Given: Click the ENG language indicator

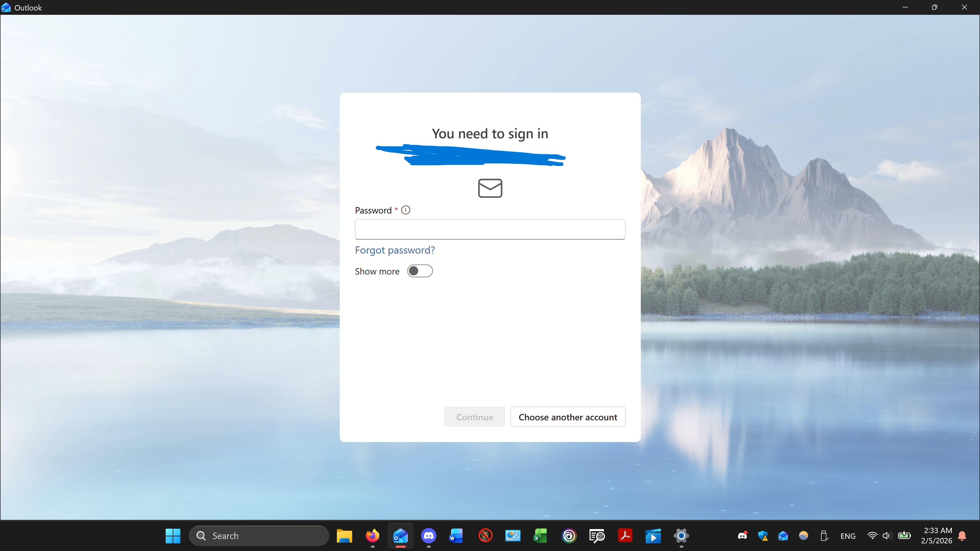Looking at the screenshot, I should pos(848,536).
